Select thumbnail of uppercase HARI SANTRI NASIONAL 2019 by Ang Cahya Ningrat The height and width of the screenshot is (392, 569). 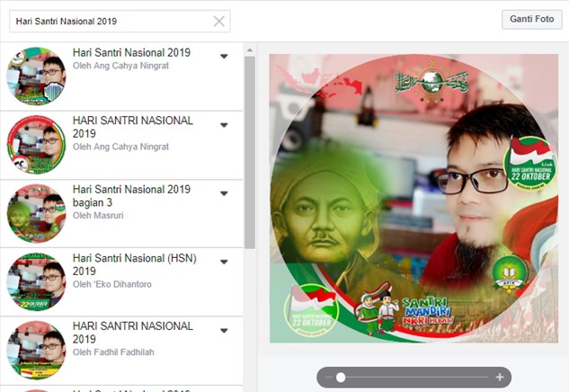pos(36,145)
